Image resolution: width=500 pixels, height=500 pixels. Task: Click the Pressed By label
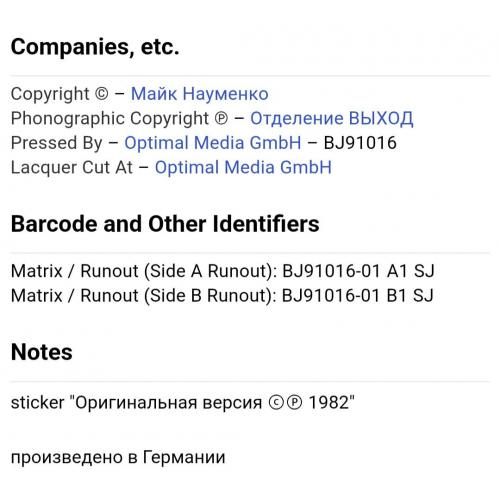[57, 143]
